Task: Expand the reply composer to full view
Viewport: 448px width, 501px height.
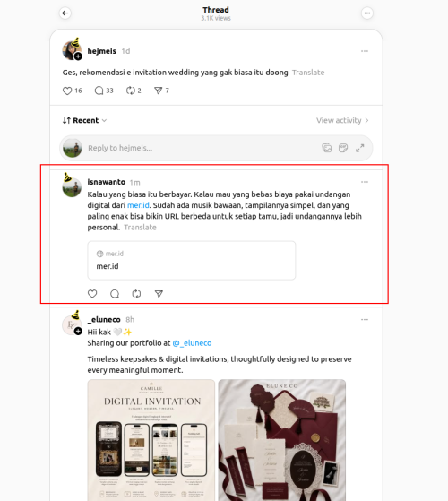Action: coord(360,148)
